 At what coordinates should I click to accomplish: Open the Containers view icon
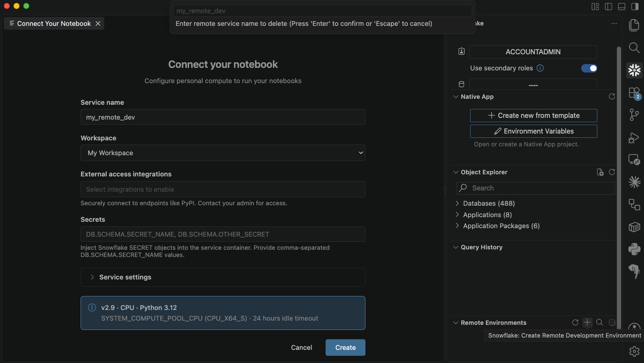(634, 227)
